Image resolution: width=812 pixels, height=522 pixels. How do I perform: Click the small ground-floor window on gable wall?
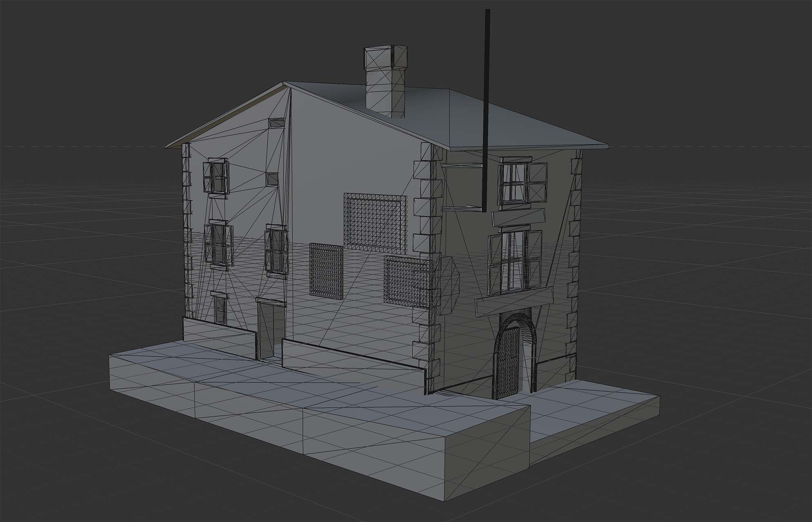220,309
